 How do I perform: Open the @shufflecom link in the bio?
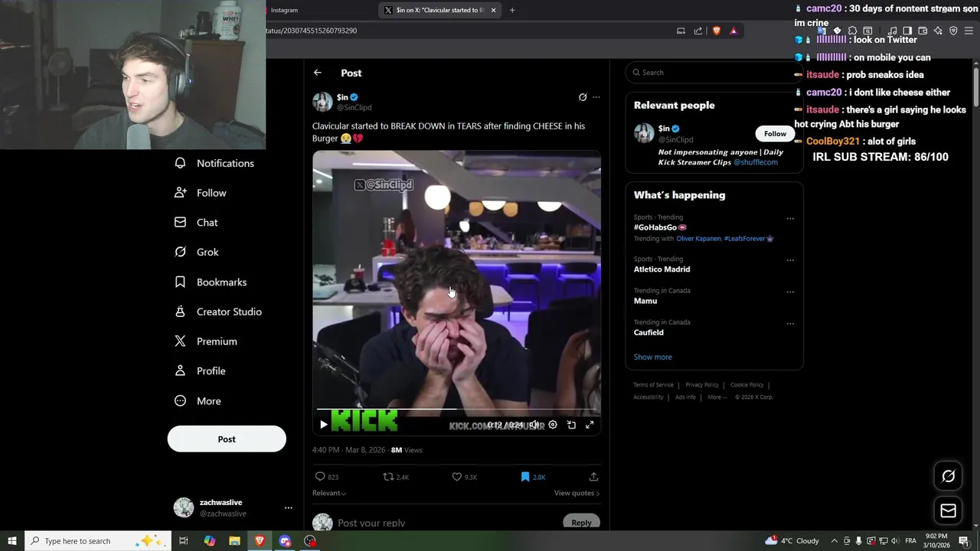[756, 162]
